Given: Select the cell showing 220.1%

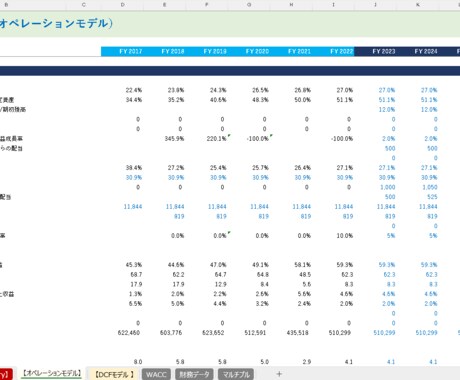Looking at the screenshot, I should (x=218, y=138).
